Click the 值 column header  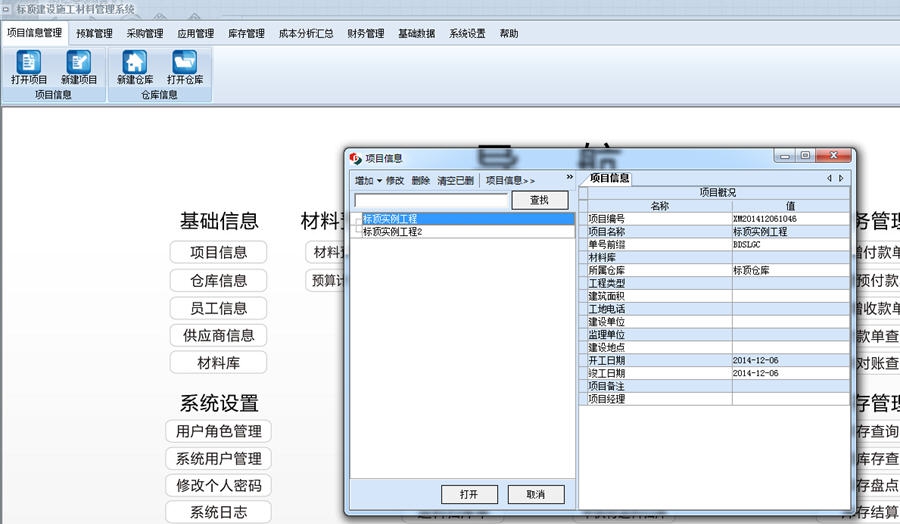(x=790, y=205)
